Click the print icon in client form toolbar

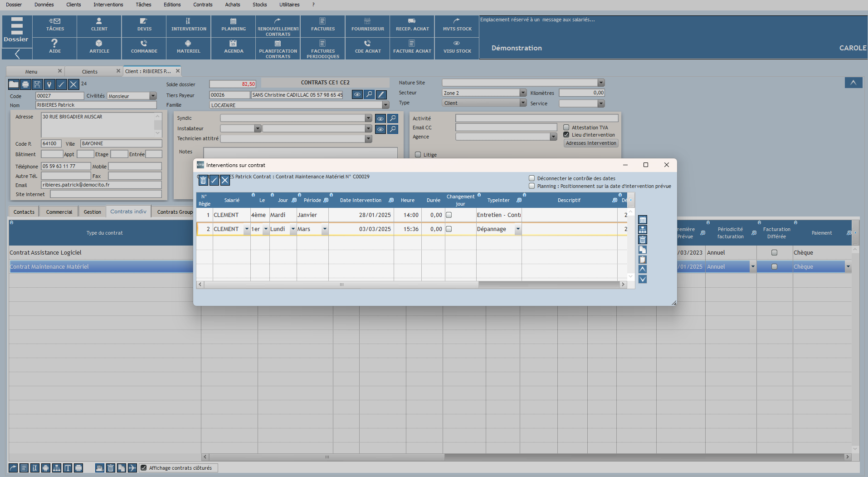(25, 84)
